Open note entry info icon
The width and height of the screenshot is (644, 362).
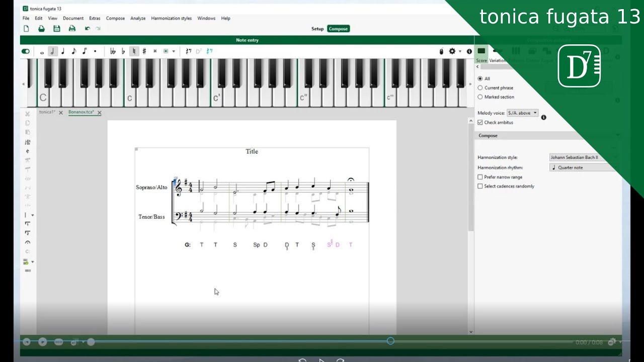pos(469,51)
